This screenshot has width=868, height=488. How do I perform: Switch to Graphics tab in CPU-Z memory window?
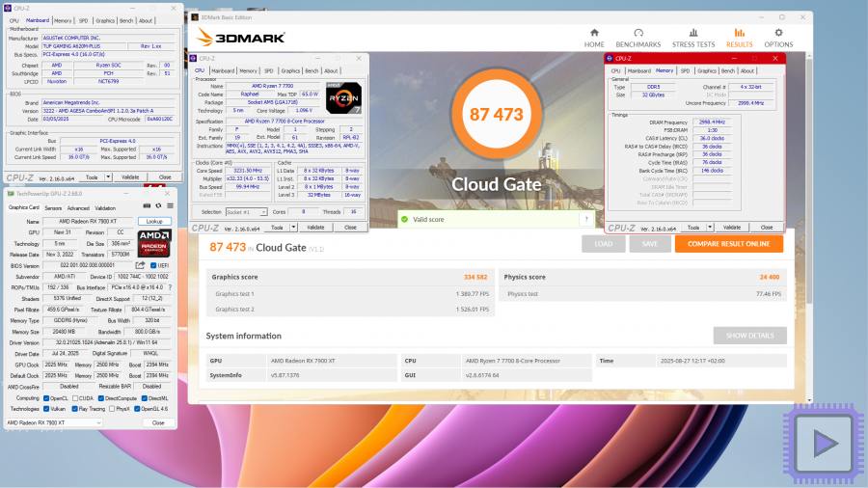706,70
